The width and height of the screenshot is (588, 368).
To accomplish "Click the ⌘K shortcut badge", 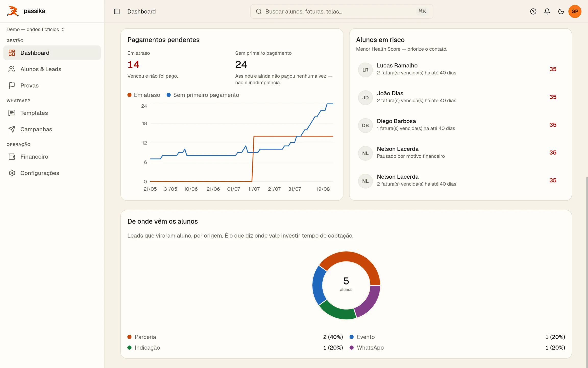I will 422,11.
